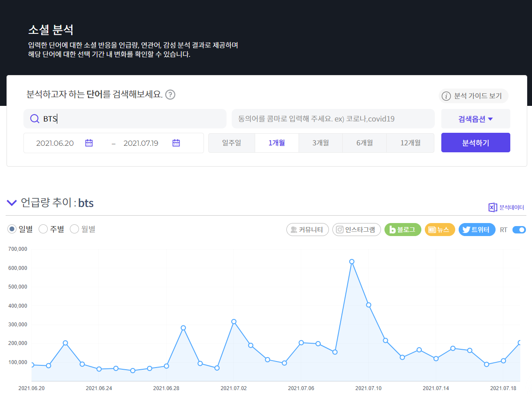Click the 2021.07.06 x-axis label
Image resolution: width=532 pixels, height=394 pixels.
pyautogui.click(x=301, y=388)
